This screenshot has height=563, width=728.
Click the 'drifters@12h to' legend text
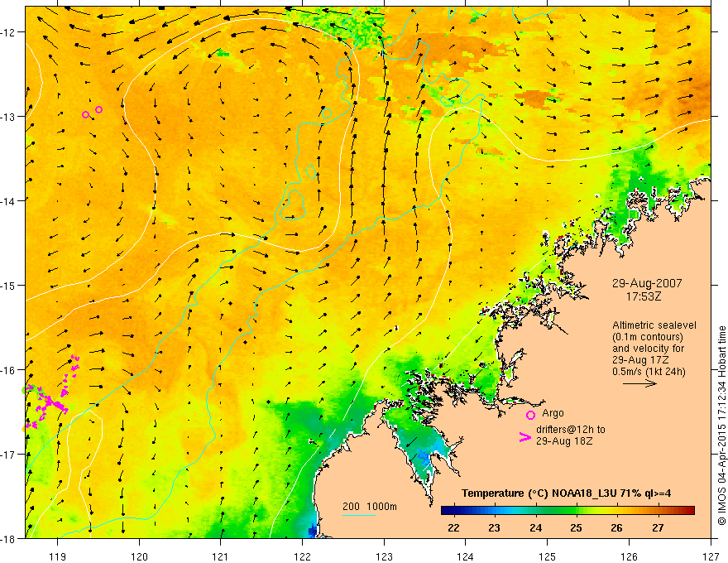coord(571,430)
